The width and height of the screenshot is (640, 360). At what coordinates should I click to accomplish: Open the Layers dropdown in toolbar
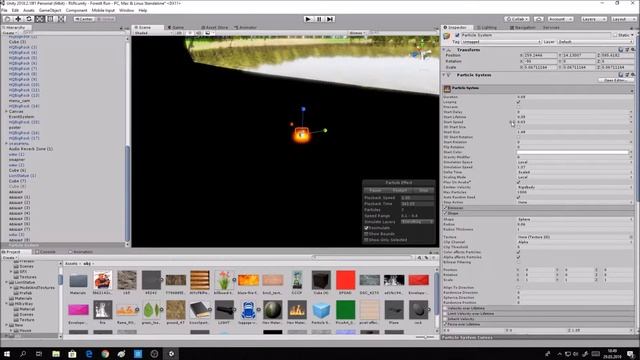593,19
